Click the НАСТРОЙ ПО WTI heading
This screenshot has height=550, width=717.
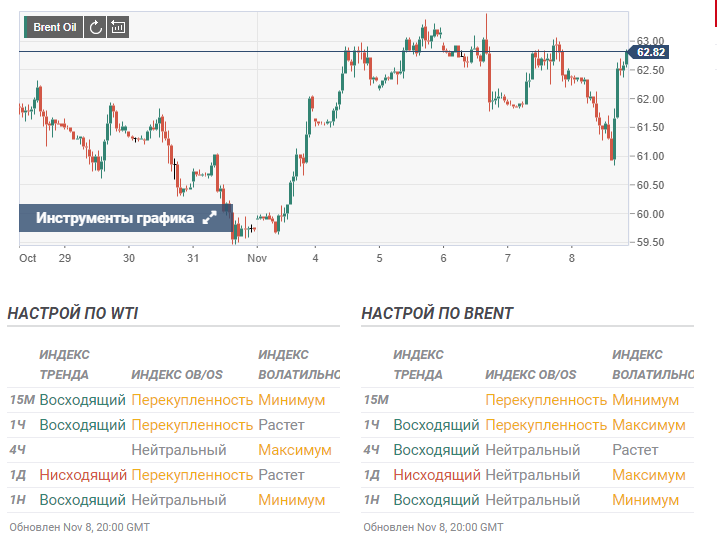coord(73,313)
